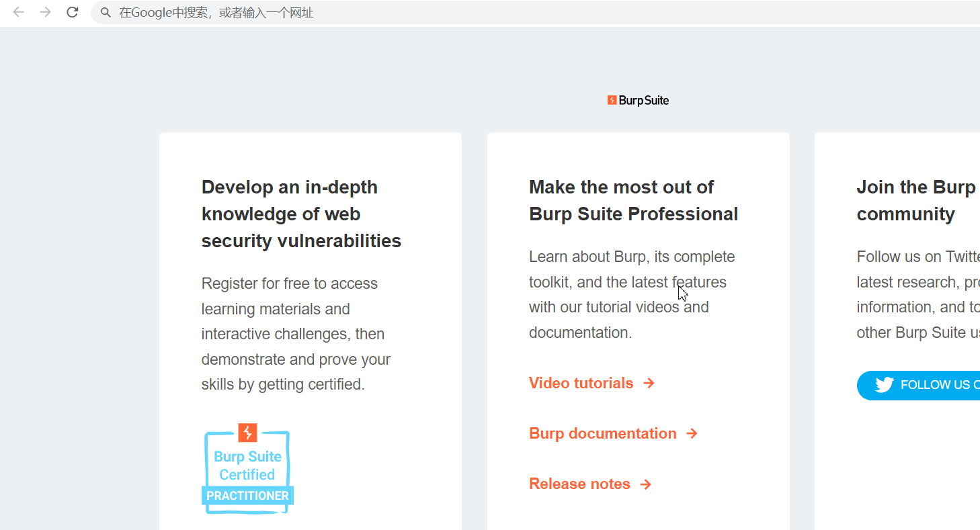Open the Burp documentation link
The image size is (980, 530).
[x=602, y=433]
